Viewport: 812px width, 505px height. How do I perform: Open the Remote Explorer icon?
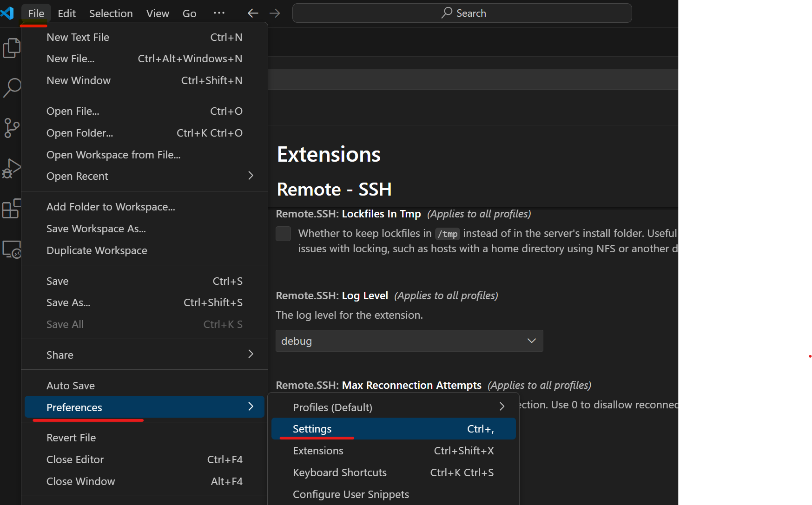[x=12, y=249]
